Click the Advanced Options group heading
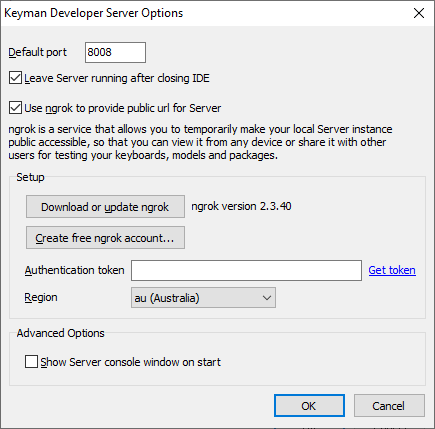Image resolution: width=435 pixels, height=429 pixels. pos(61,333)
